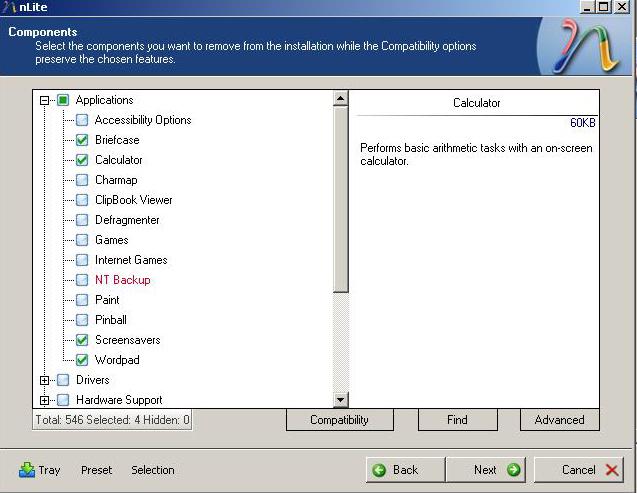Click the green arrow on Next button
Viewport: 637px width, 493px height.
pyautogui.click(x=514, y=470)
